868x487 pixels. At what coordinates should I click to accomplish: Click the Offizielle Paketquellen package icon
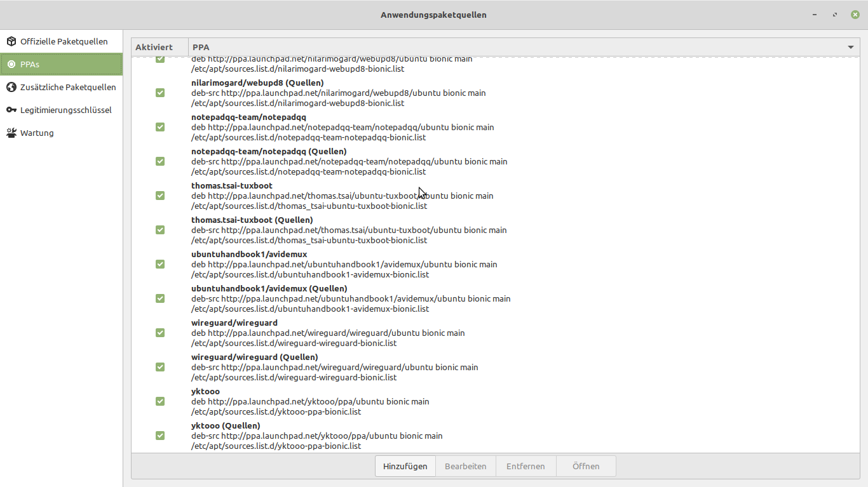tap(11, 41)
